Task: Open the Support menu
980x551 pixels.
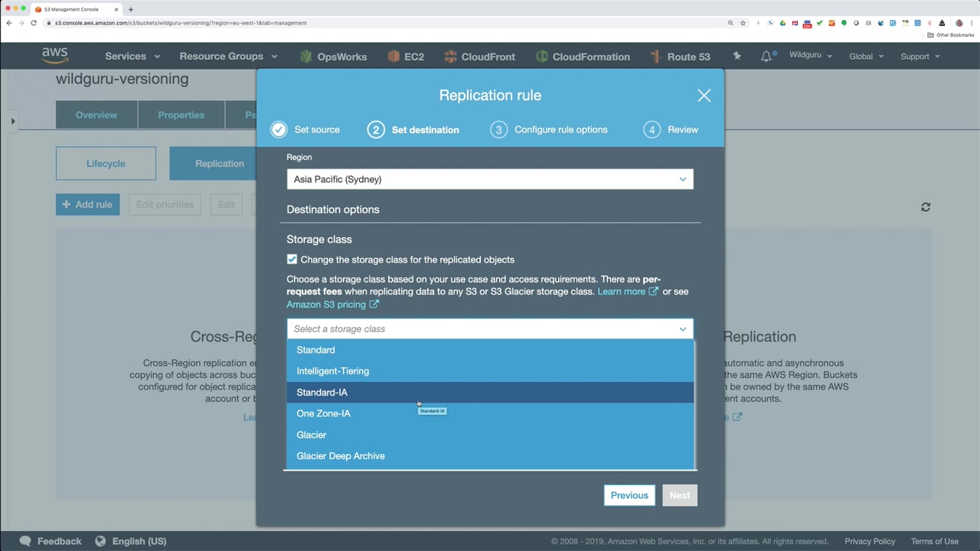Action: (920, 56)
